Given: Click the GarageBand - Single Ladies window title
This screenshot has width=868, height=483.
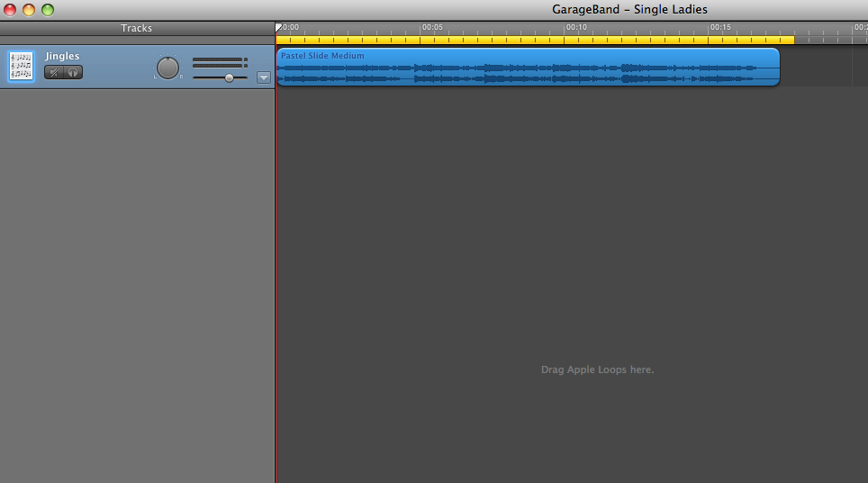Looking at the screenshot, I should coord(629,10).
